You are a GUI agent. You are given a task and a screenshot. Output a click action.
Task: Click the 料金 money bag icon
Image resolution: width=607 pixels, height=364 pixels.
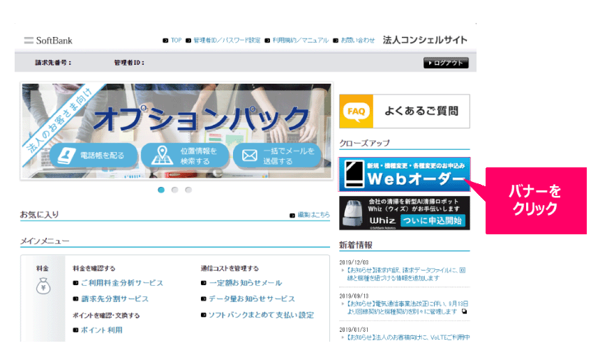point(43,286)
